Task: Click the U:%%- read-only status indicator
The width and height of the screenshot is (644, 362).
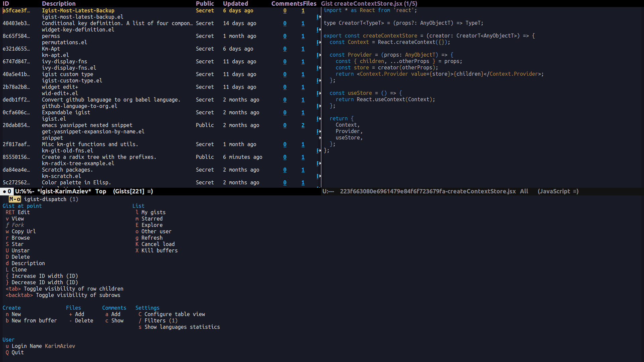Action: [x=24, y=191]
